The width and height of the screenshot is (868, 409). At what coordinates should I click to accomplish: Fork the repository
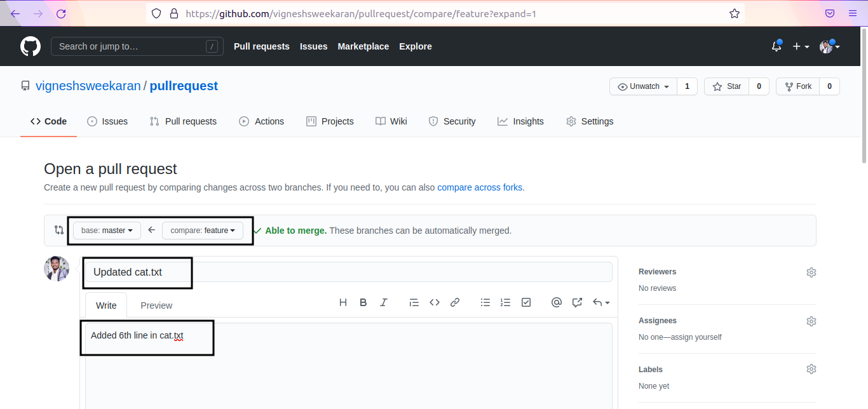tap(797, 86)
